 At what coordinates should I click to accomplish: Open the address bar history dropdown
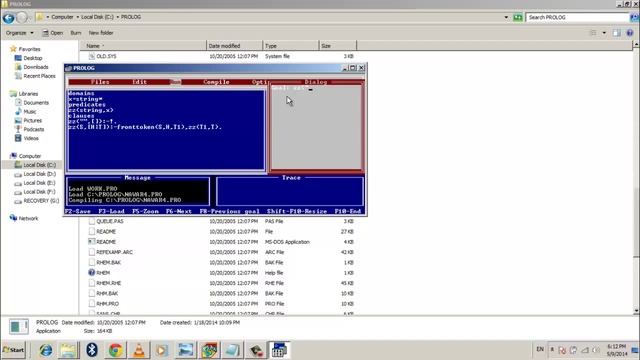(x=506, y=17)
